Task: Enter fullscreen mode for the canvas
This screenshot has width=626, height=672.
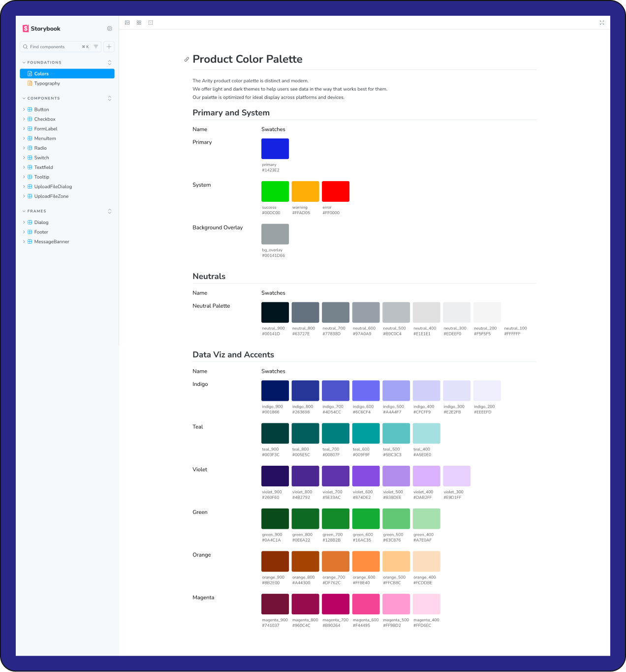Action: tap(602, 22)
